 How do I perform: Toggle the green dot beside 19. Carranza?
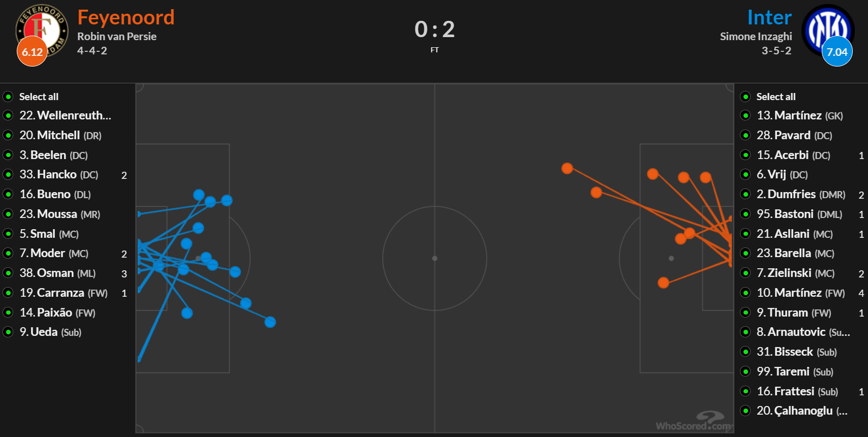(8, 293)
